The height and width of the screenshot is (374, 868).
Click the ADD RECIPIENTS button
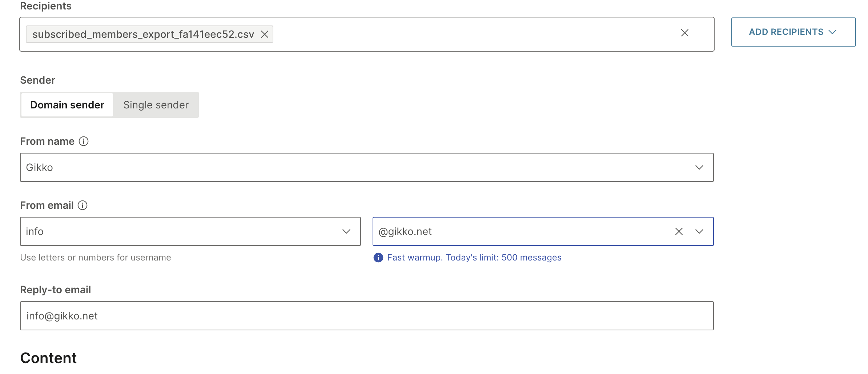pos(785,32)
